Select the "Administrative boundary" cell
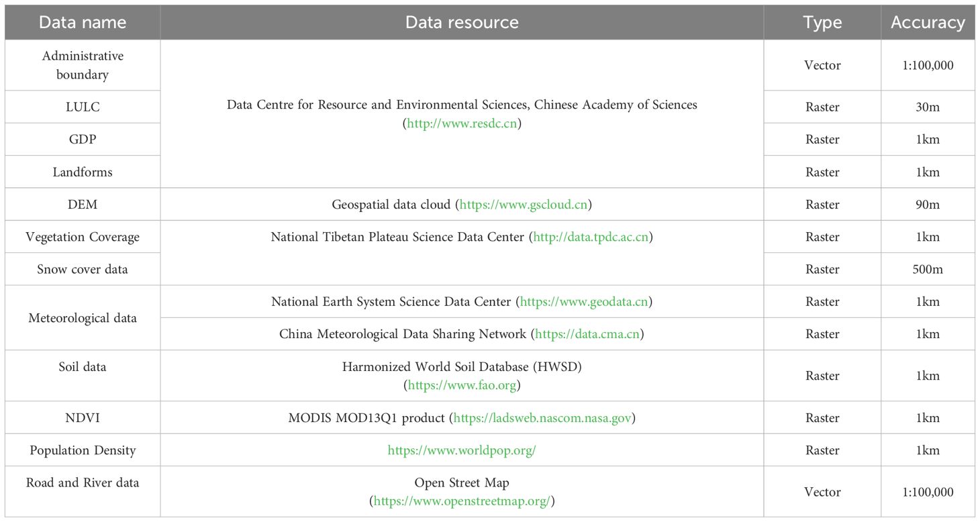This screenshot has width=980, height=522. (83, 65)
